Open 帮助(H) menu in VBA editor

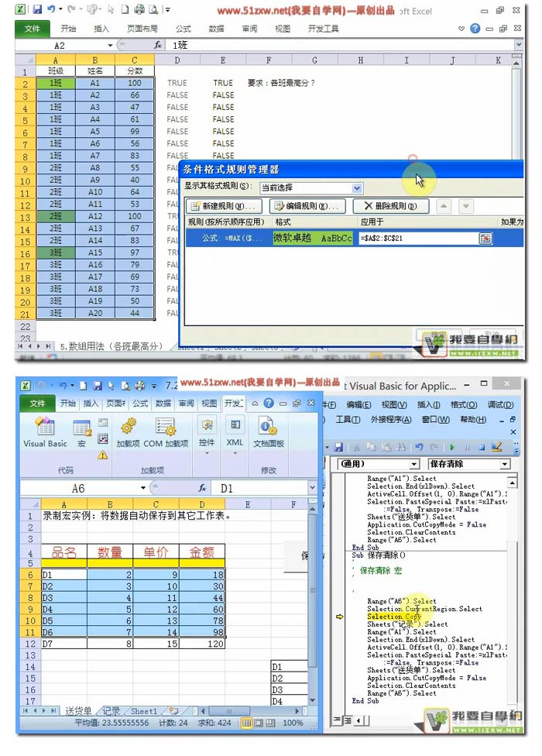coord(473,420)
